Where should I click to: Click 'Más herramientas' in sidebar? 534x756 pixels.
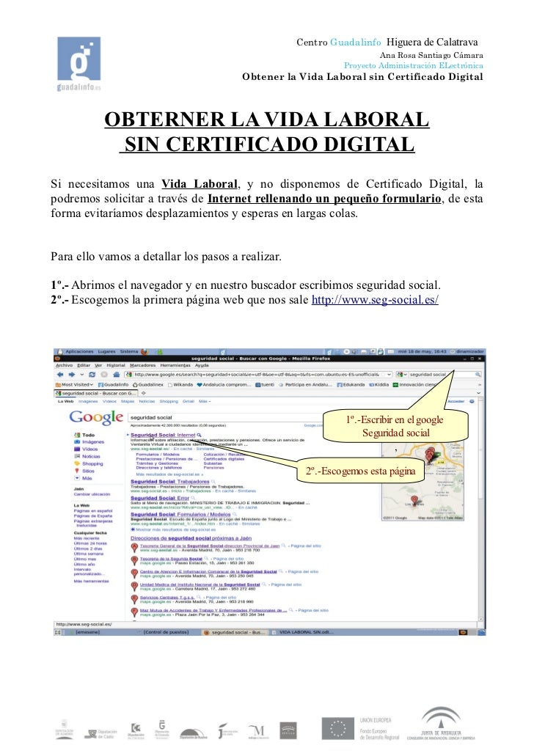91,581
